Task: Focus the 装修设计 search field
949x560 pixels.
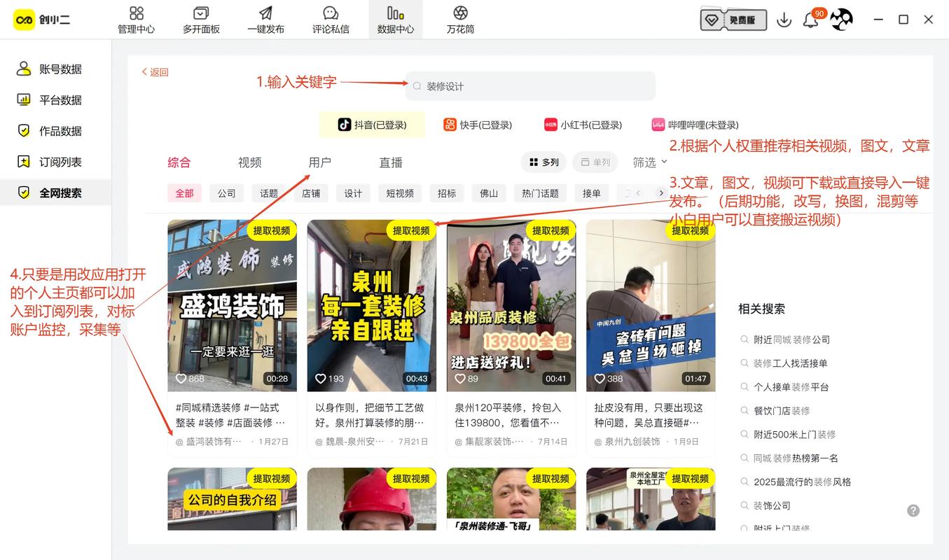Action: click(530, 86)
